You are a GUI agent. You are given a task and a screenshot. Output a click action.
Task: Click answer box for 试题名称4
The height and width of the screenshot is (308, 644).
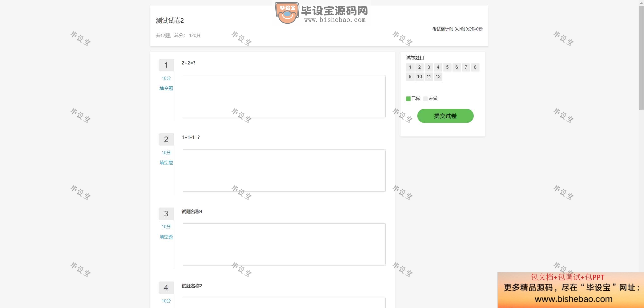click(x=284, y=245)
